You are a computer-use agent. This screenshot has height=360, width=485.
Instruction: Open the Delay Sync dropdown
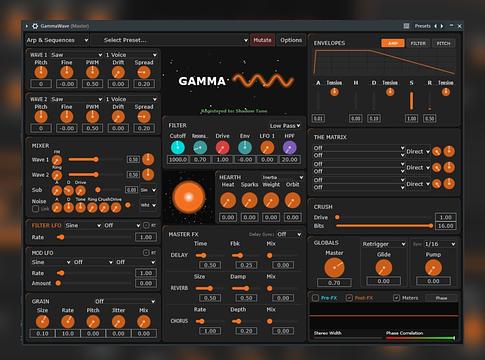pos(289,234)
